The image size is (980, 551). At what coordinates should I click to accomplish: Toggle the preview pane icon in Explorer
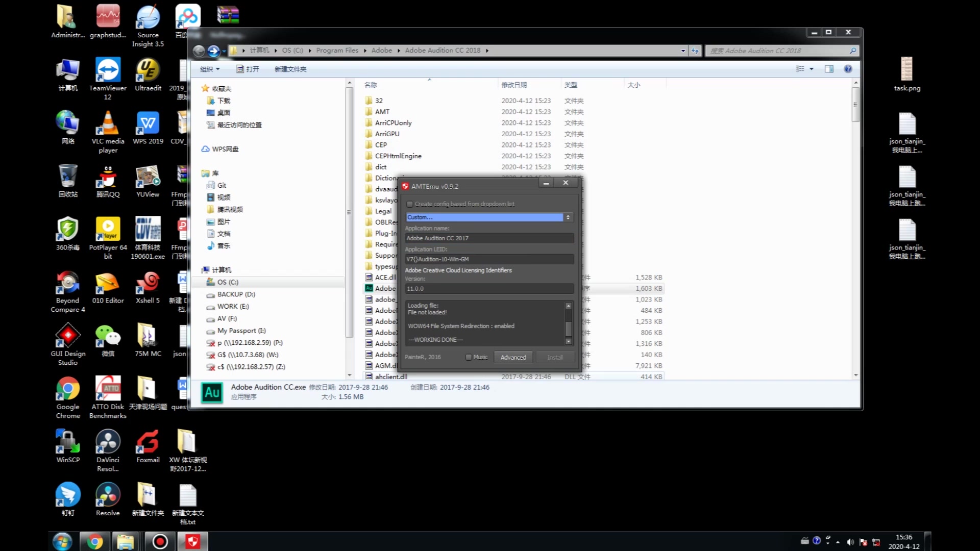[x=829, y=69]
